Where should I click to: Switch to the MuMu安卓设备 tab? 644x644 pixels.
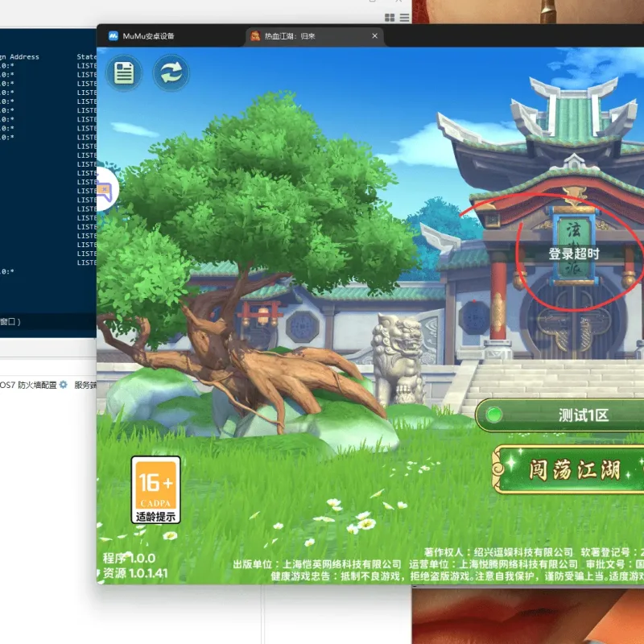pos(142,36)
